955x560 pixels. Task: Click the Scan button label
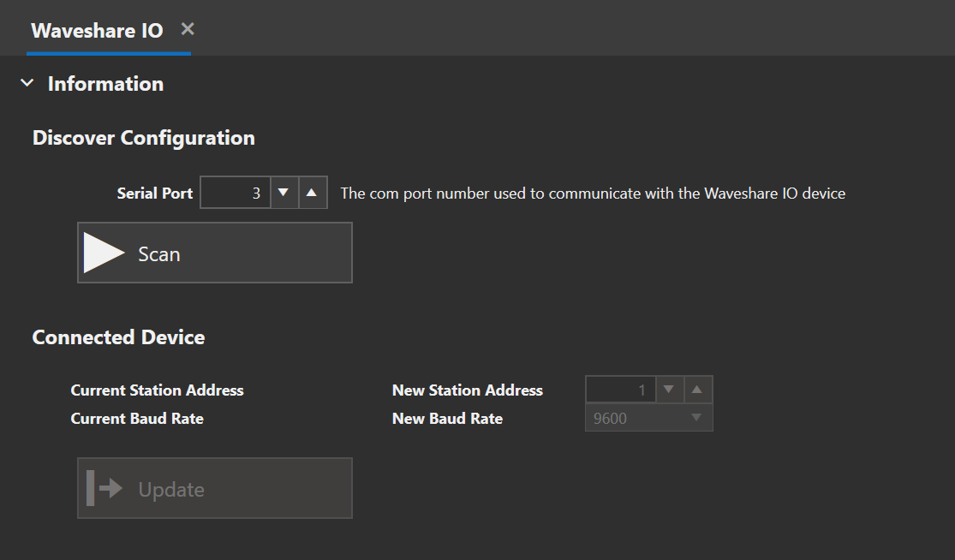pyautogui.click(x=159, y=253)
